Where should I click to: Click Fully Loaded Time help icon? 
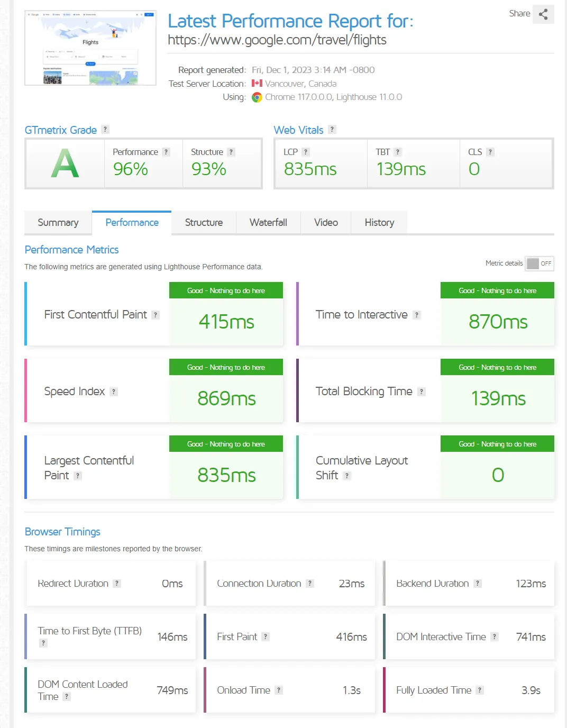coord(480,690)
